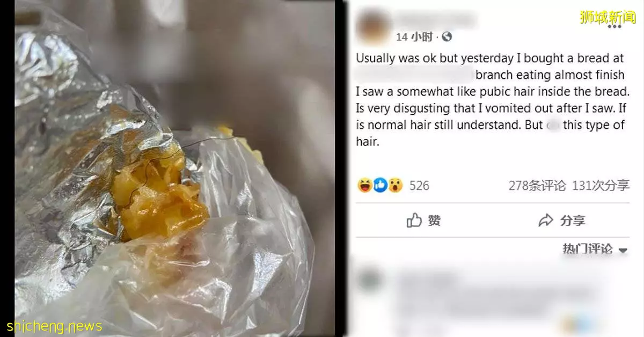Open the three-dots post options menu
Image resolution: width=644 pixels, height=337 pixels.
(x=614, y=26)
